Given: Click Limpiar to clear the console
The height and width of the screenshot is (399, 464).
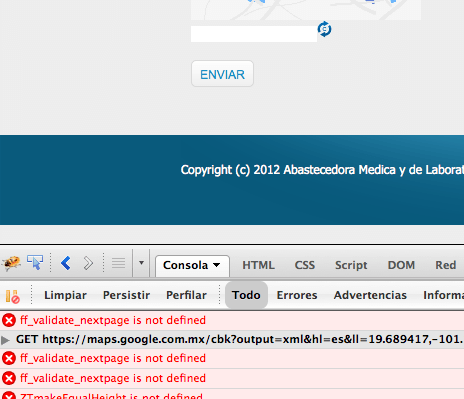Looking at the screenshot, I should click(65, 295).
